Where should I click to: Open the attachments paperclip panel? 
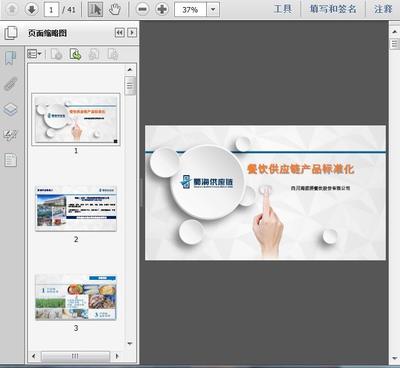click(10, 84)
